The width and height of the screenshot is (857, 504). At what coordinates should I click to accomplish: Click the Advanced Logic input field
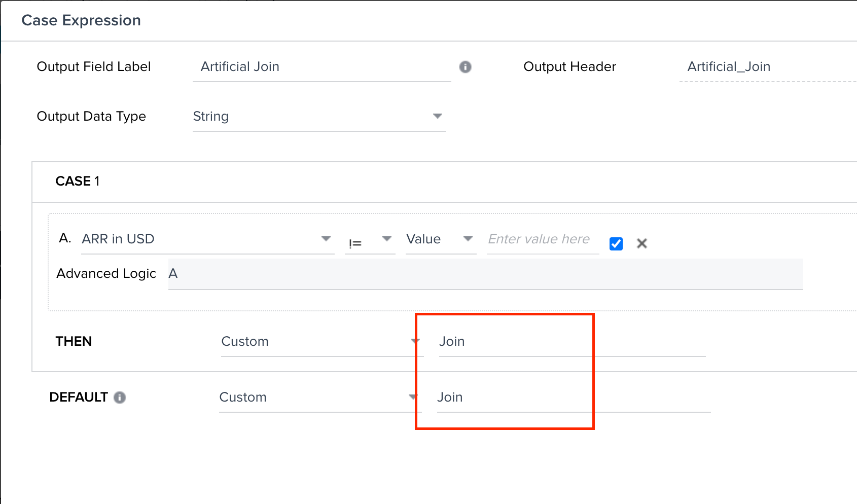tap(485, 274)
